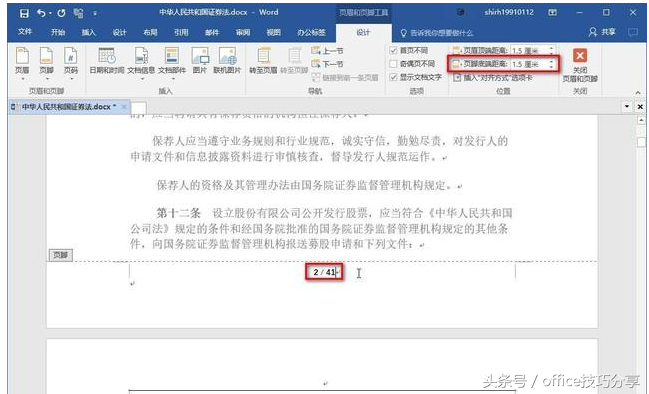The height and width of the screenshot is (394, 649).
Task: Toggle the 奇偶页不同 checkbox
Action: [x=393, y=64]
